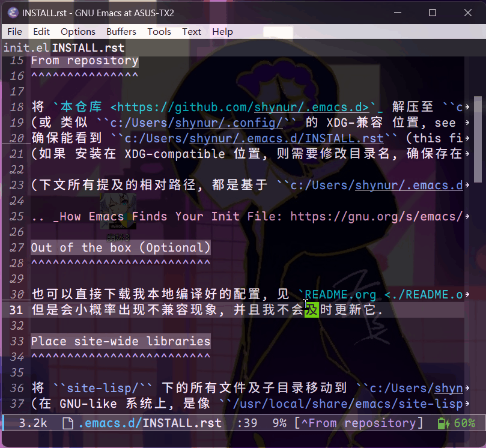Click the highlighted cursor character on line 31

[x=312, y=310]
